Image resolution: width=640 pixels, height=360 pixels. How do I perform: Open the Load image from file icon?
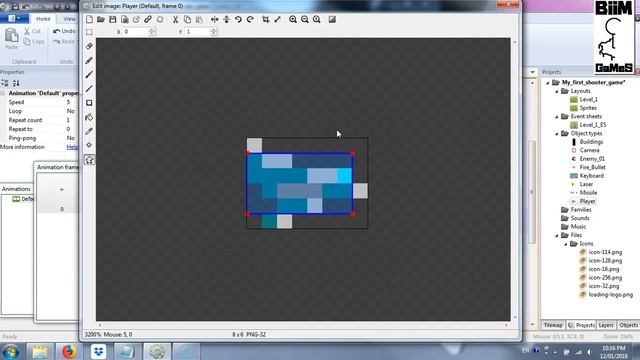click(101, 19)
